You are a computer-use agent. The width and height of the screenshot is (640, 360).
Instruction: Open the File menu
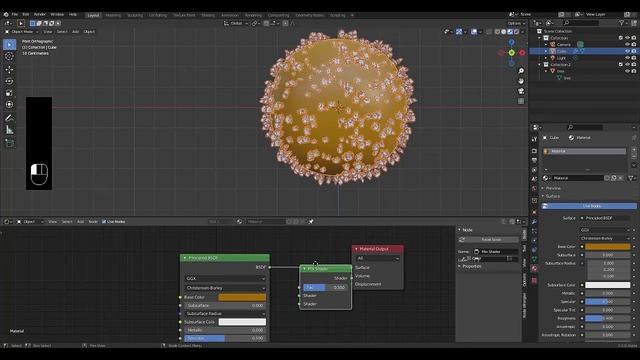pos(15,14)
